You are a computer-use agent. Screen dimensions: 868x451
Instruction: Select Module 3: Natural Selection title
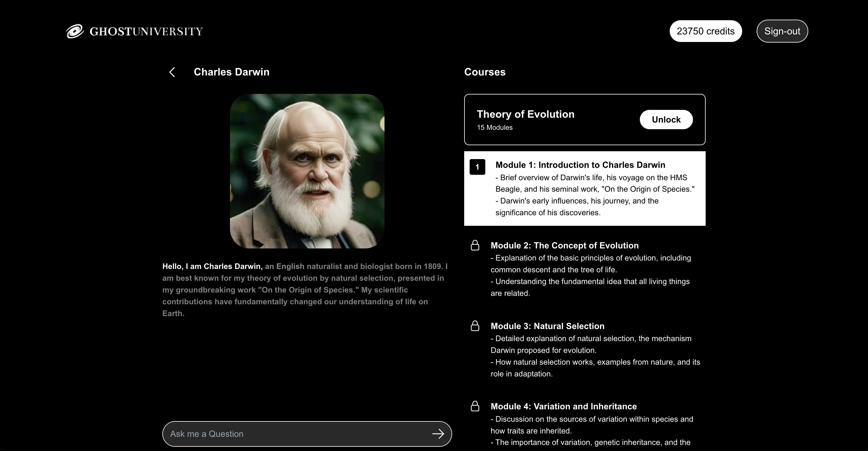pyautogui.click(x=547, y=326)
